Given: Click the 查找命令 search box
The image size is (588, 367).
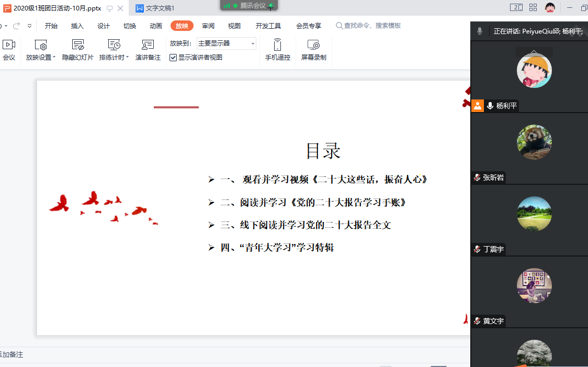Looking at the screenshot, I should [x=372, y=26].
